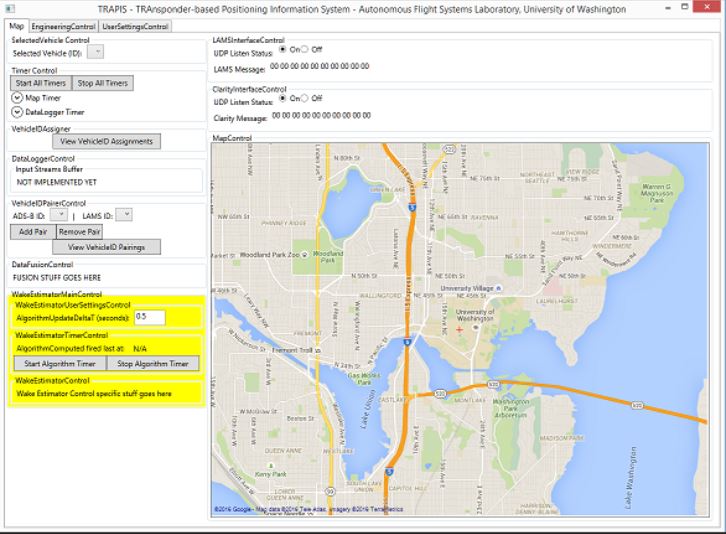This screenshot has width=726, height=534.
Task: Open the UserSettingsControl tab
Action: coord(135,27)
